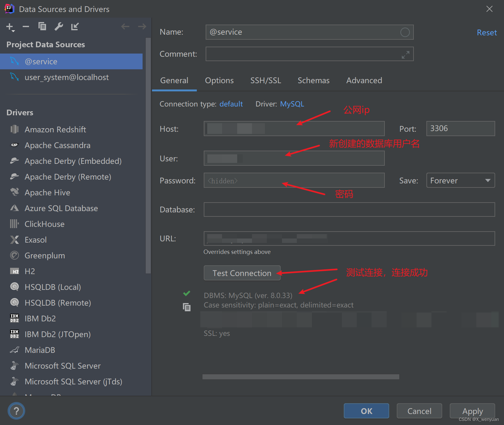This screenshot has height=425, width=504.
Task: Click the left panel vertical scrollbar
Action: [148, 156]
